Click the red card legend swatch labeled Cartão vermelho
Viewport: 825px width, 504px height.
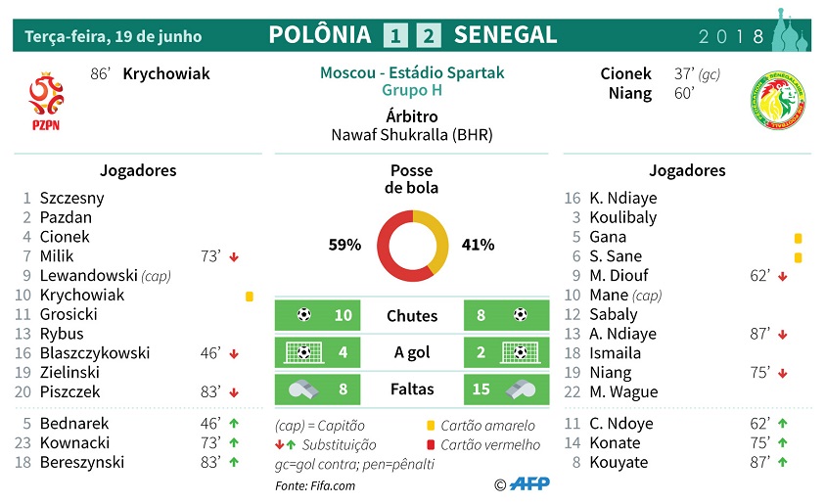(431, 445)
